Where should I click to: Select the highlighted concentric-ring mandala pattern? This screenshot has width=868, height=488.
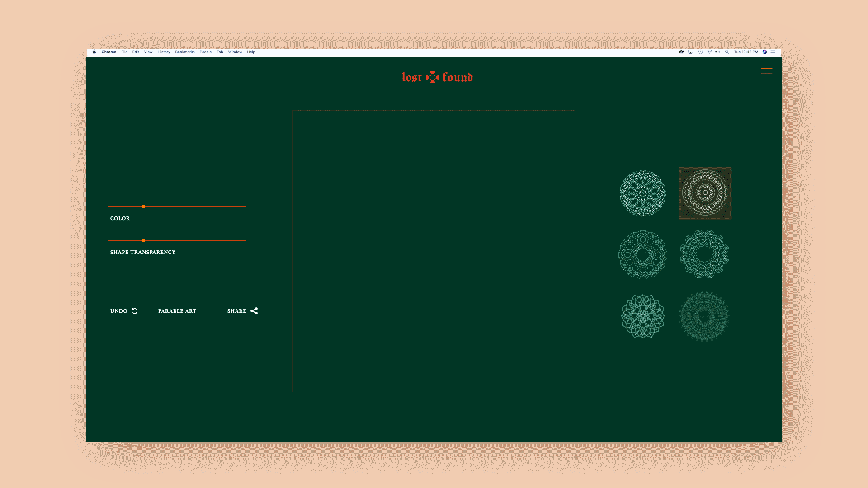click(x=705, y=193)
